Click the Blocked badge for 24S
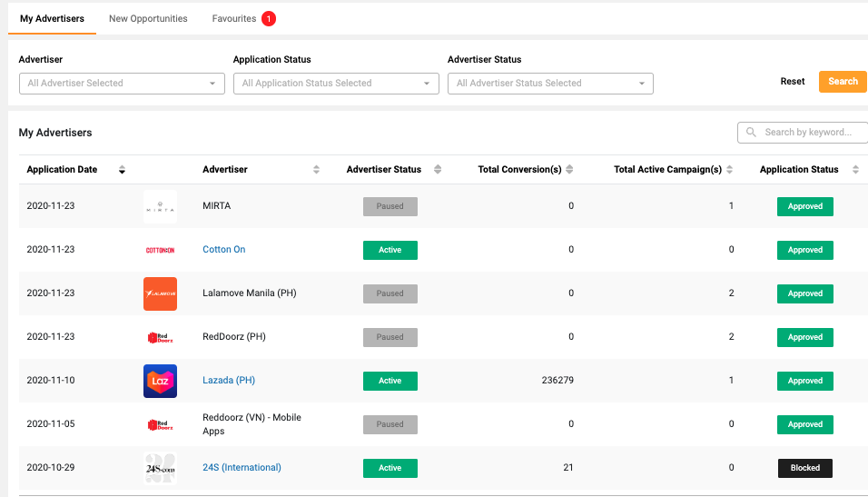Image resolution: width=868 pixels, height=497 pixels. 804,468
